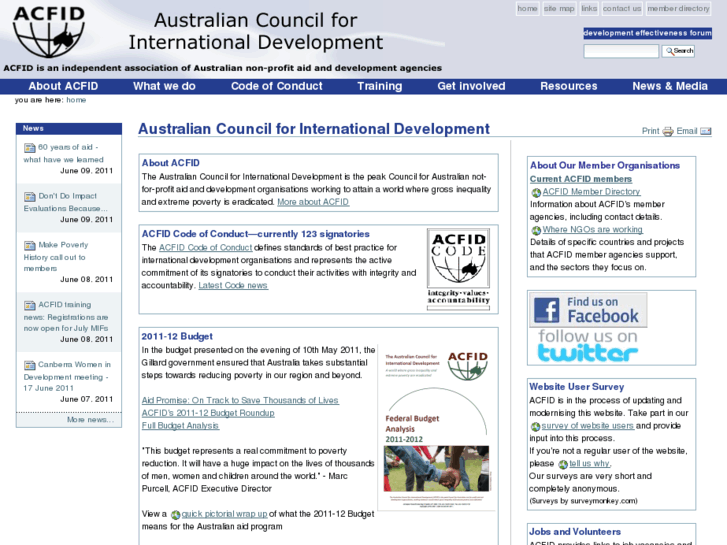
Task: Open the News & Media menu
Action: click(x=670, y=86)
